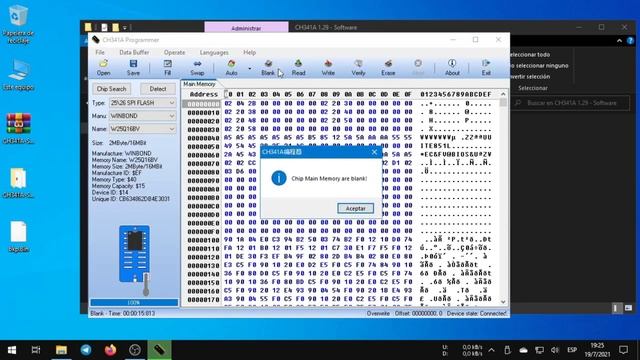The image size is (640, 360).
Task: Click Seleccionar todo in the Explorer window
Action: point(529,54)
